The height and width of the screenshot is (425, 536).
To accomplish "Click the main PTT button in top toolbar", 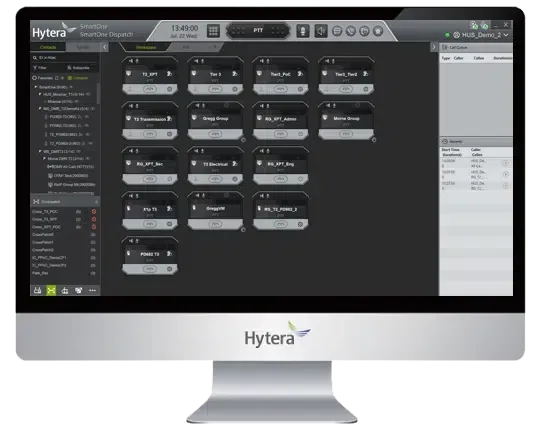I will point(258,30).
